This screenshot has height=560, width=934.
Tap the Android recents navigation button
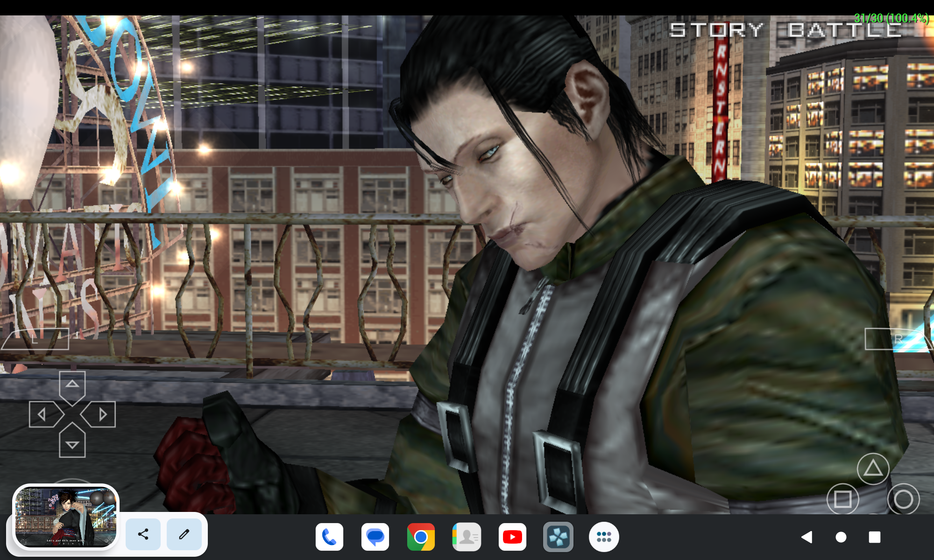coord(875,537)
